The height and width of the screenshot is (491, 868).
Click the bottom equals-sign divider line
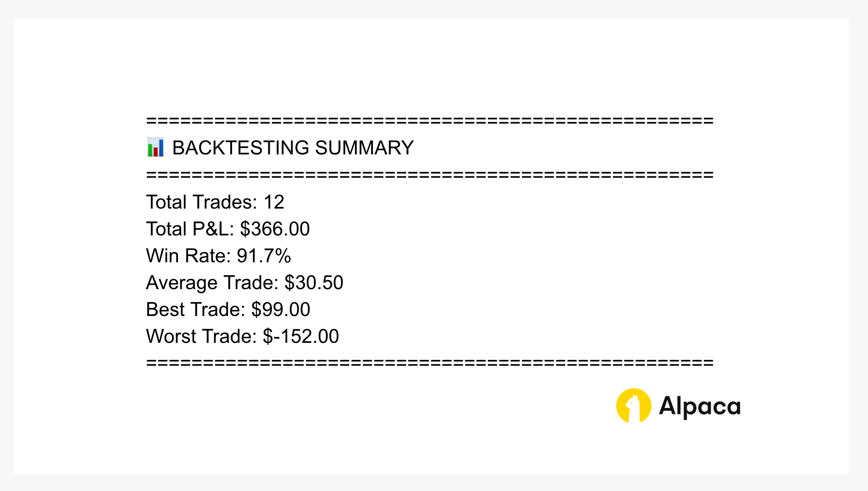pos(430,363)
